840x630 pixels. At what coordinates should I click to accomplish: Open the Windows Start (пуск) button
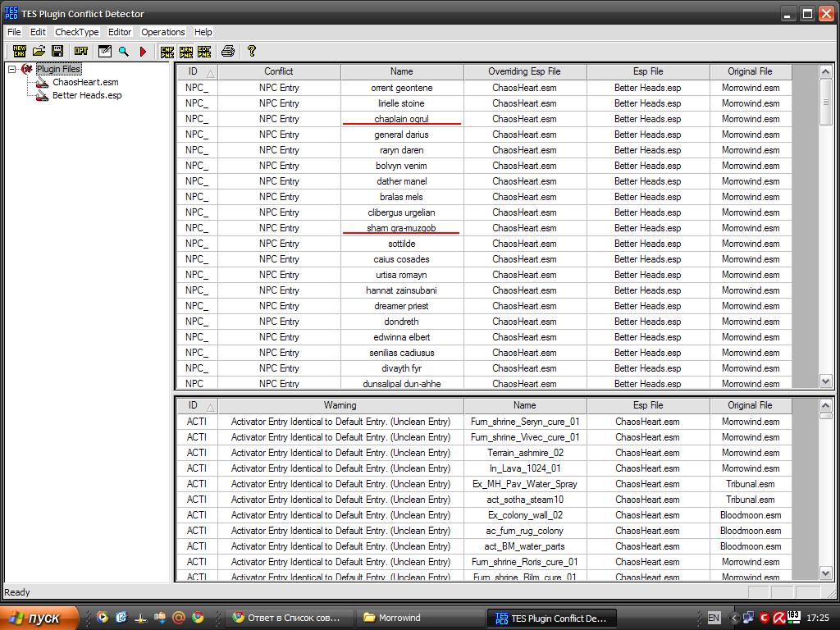[39, 618]
